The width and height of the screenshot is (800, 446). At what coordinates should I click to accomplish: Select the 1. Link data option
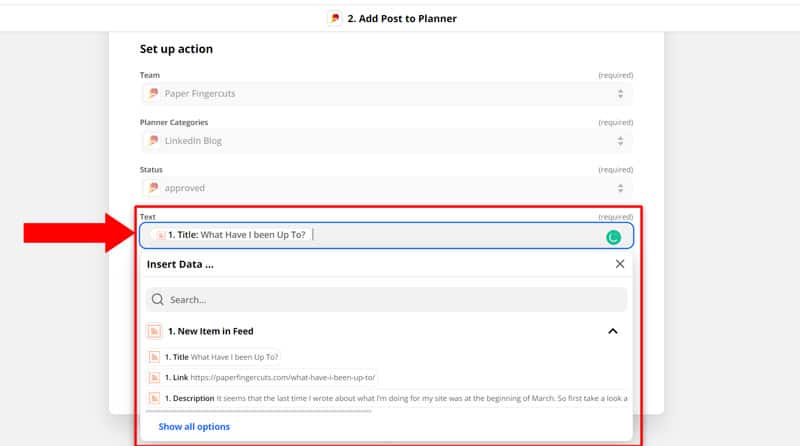tap(262, 378)
